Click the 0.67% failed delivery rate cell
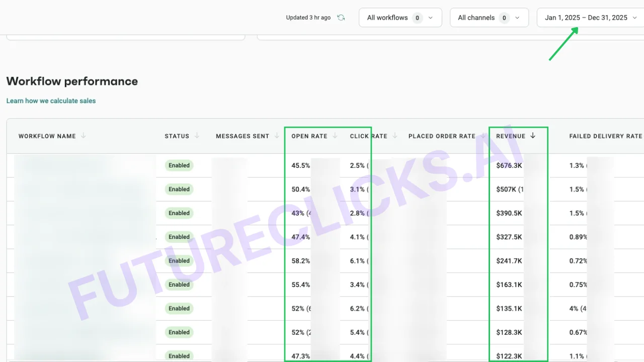This screenshot has height=362, width=644. click(x=579, y=332)
